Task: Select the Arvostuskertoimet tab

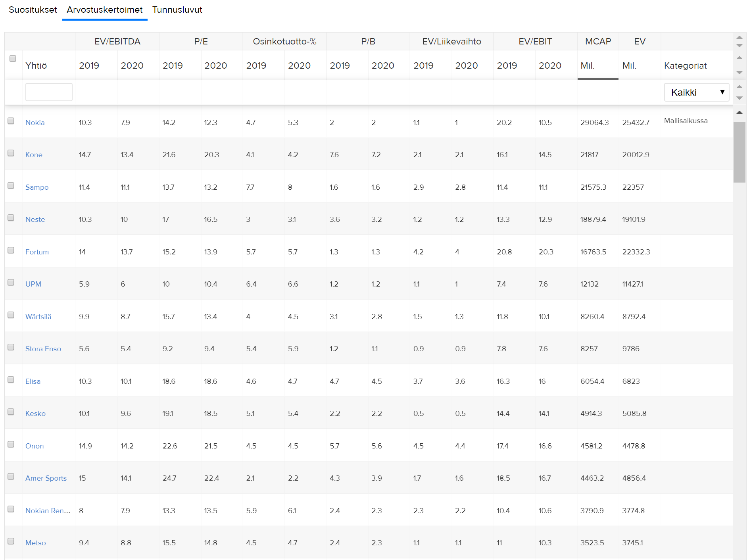Action: (x=105, y=10)
